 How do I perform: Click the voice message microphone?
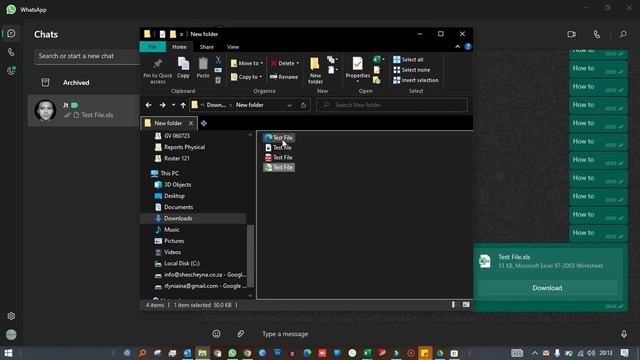[624, 334]
